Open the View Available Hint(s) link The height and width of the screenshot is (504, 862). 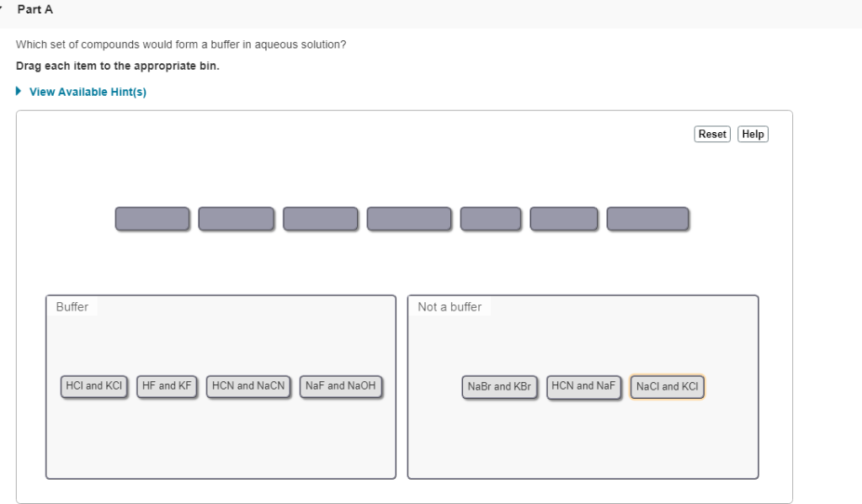tap(88, 92)
